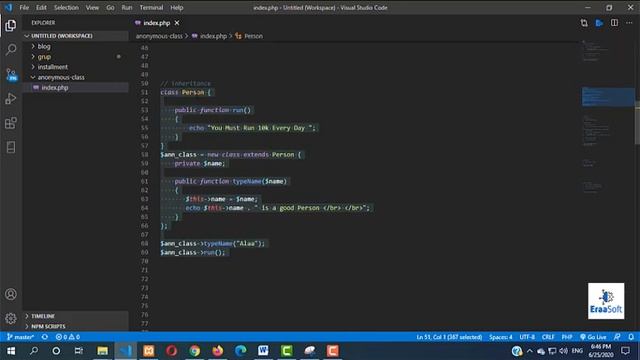Close the index.php editor tab
Screen dimensions: 640x360
pos(177,23)
